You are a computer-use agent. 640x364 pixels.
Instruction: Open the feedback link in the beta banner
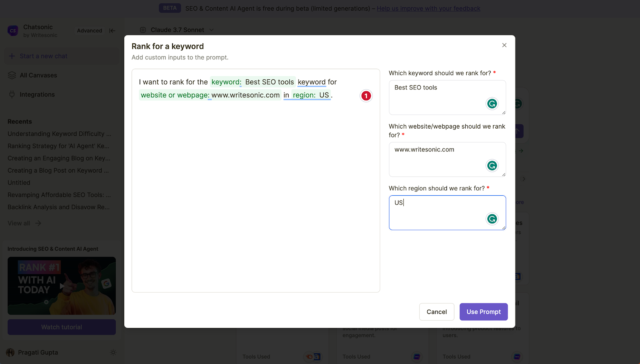click(x=428, y=8)
